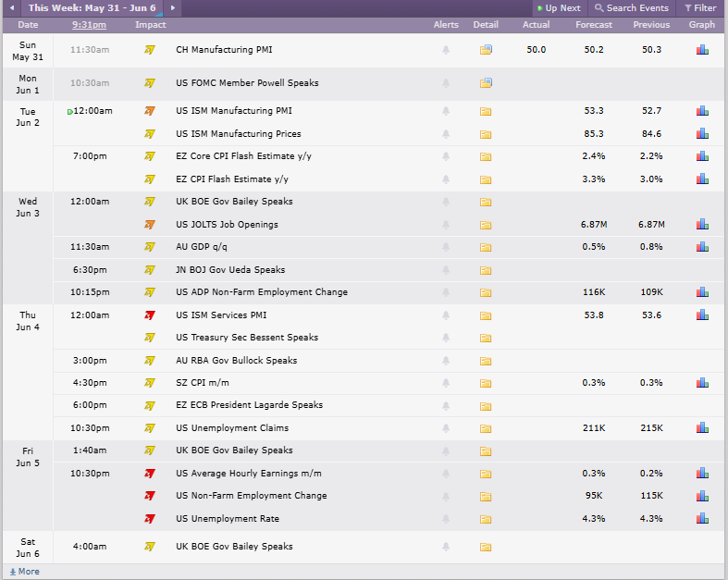Toggle alert bell for EZ ECB President Lagarde Speaks
The width and height of the screenshot is (728, 580).
click(446, 405)
